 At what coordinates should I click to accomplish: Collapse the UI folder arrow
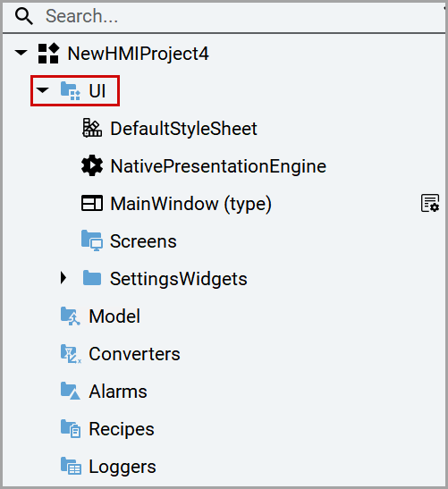click(42, 90)
